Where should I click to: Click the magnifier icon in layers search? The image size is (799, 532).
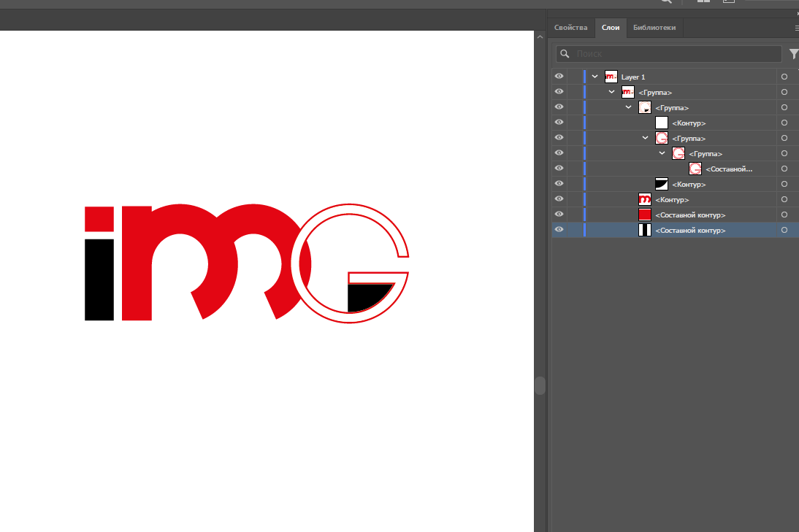(x=564, y=54)
